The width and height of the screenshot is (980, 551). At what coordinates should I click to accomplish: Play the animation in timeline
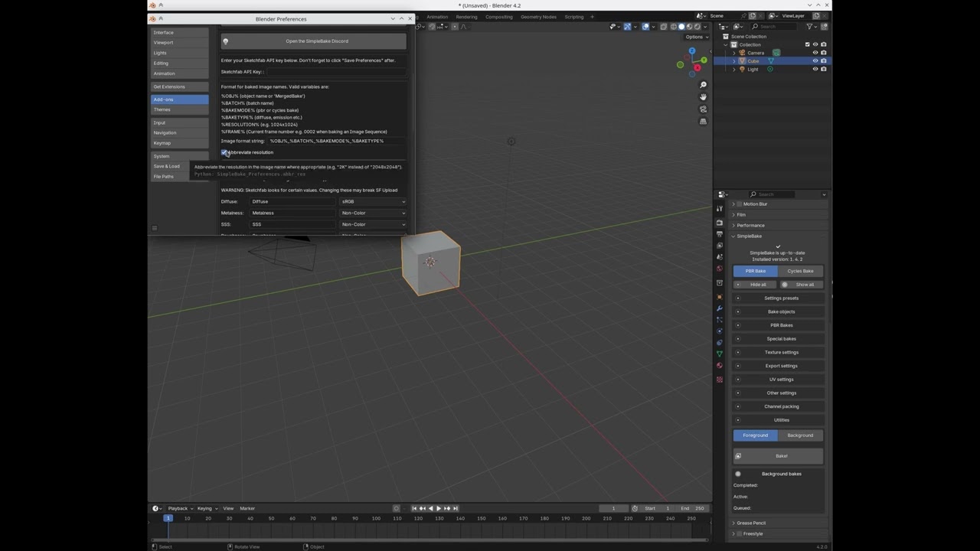(x=439, y=508)
